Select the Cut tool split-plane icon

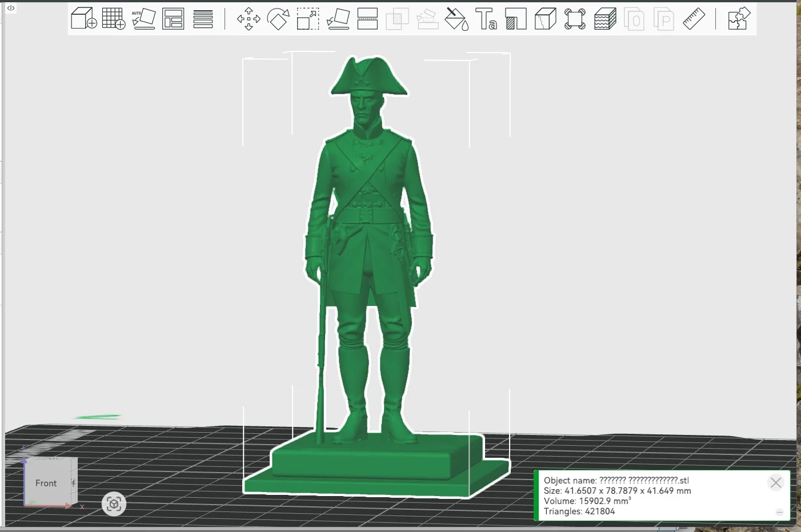coord(367,19)
